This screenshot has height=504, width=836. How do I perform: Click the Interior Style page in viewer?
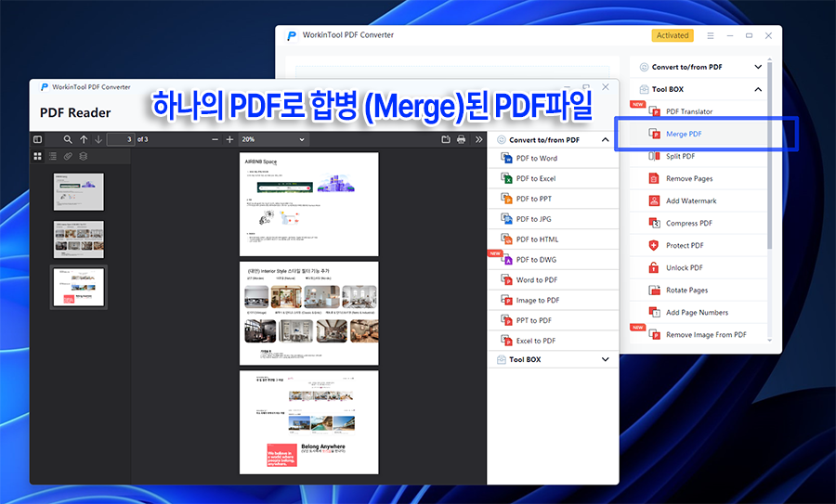click(309, 314)
